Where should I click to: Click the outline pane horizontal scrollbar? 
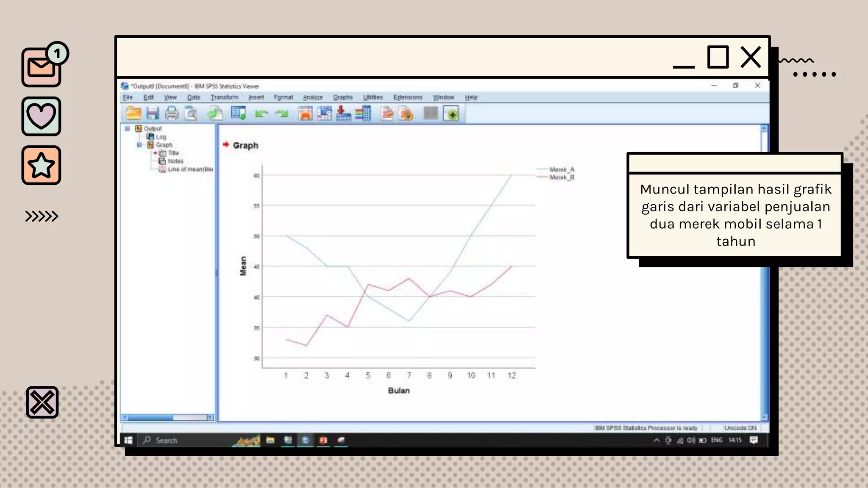[x=168, y=418]
